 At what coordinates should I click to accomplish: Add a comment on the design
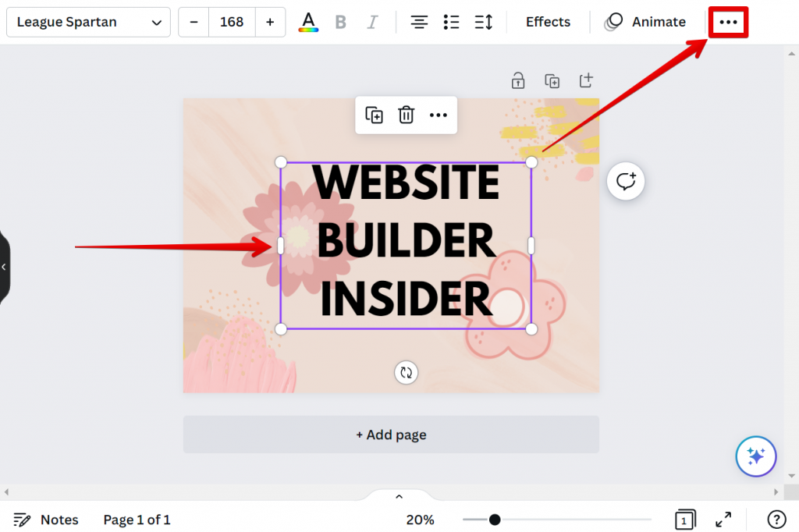(626, 181)
